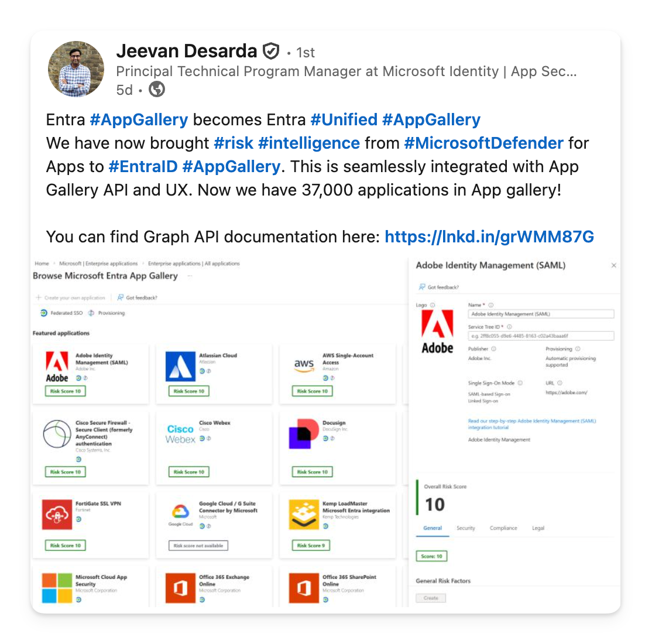Click info icon beside Provisioning label
The width and height of the screenshot is (652, 644).
[578, 349]
